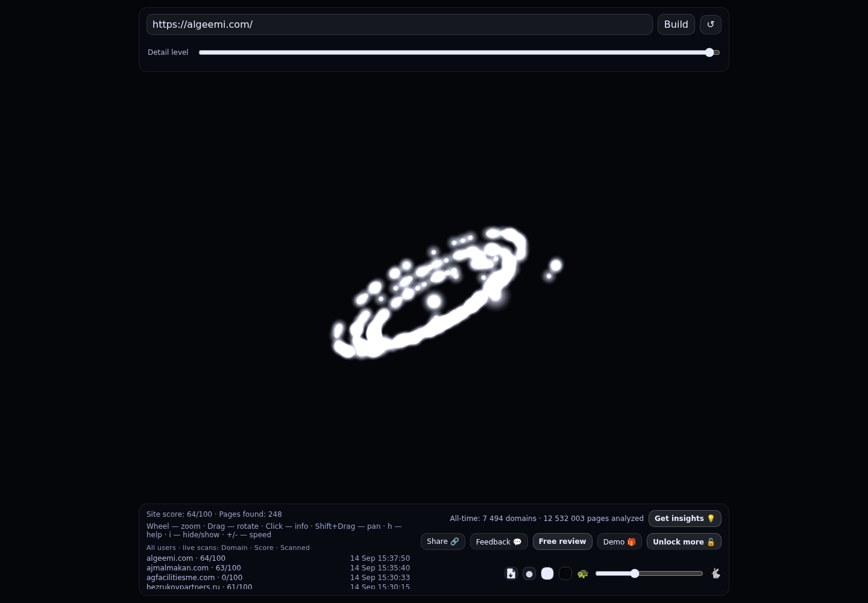868x603 pixels.
Task: Click the Free review button
Action: pyautogui.click(x=562, y=541)
